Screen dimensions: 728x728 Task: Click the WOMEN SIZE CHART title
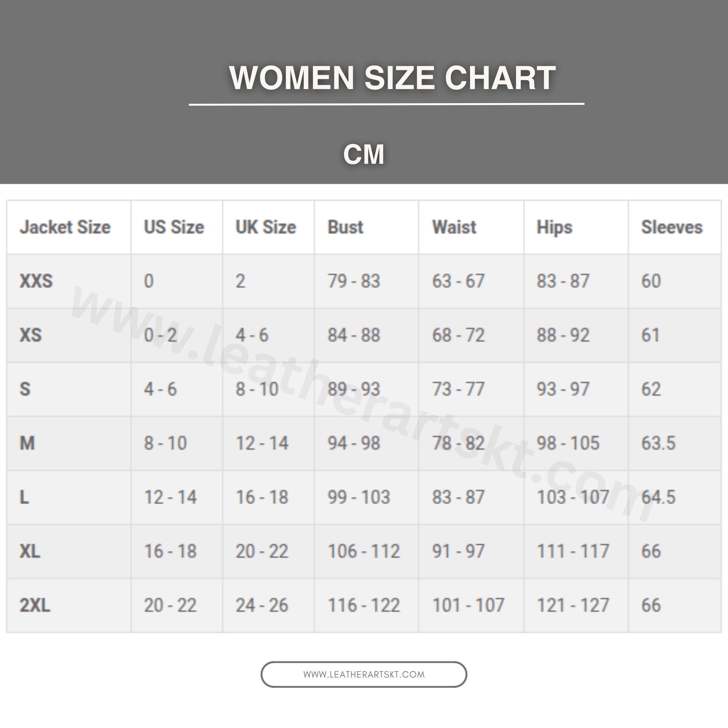(x=392, y=78)
